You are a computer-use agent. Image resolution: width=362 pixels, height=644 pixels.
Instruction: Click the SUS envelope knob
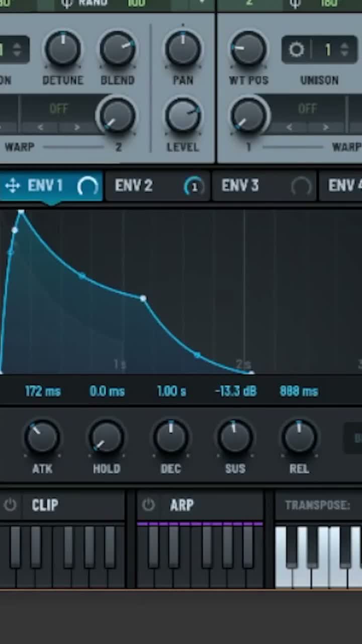235,437
